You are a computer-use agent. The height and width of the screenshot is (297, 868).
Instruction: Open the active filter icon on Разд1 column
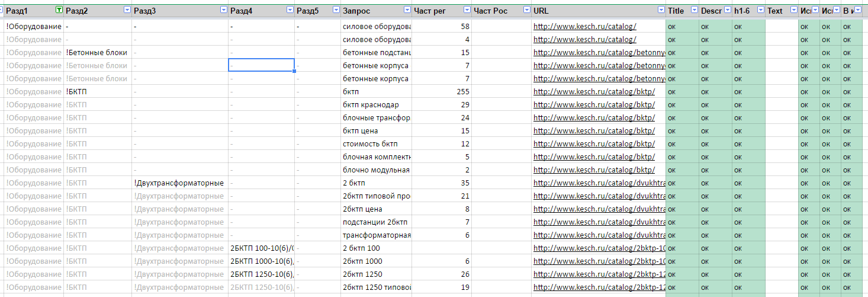click(59, 11)
